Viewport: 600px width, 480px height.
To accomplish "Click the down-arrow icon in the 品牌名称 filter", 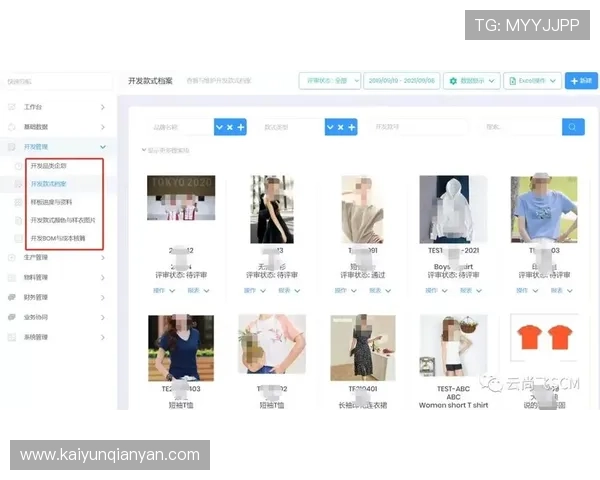I will pos(219,127).
